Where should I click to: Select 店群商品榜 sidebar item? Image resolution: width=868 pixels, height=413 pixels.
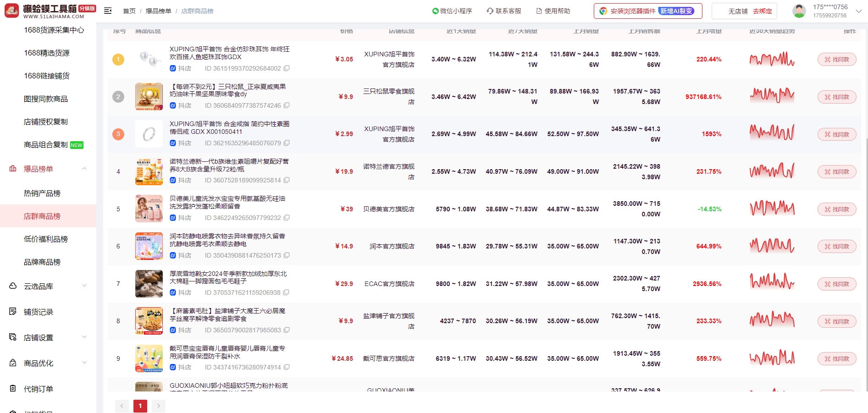point(48,216)
